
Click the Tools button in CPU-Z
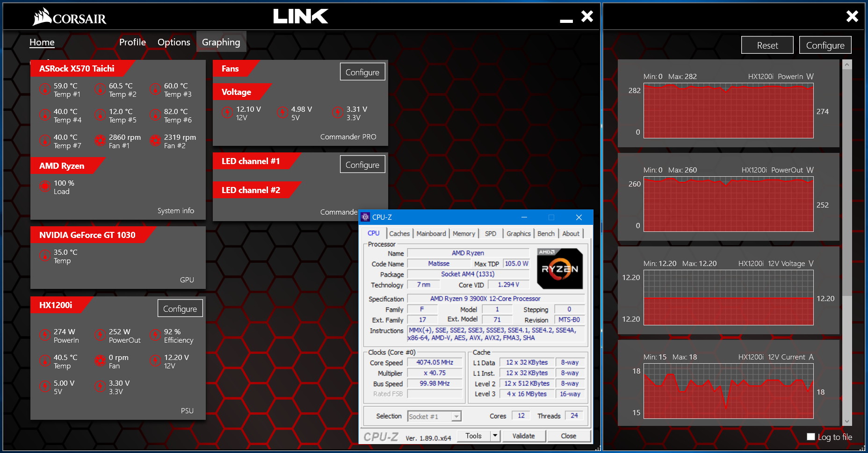tap(473, 436)
